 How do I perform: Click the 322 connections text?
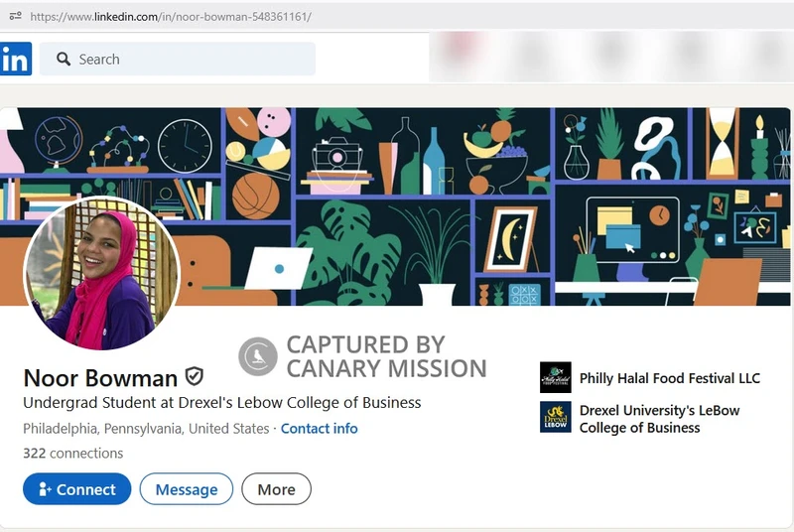tap(72, 453)
